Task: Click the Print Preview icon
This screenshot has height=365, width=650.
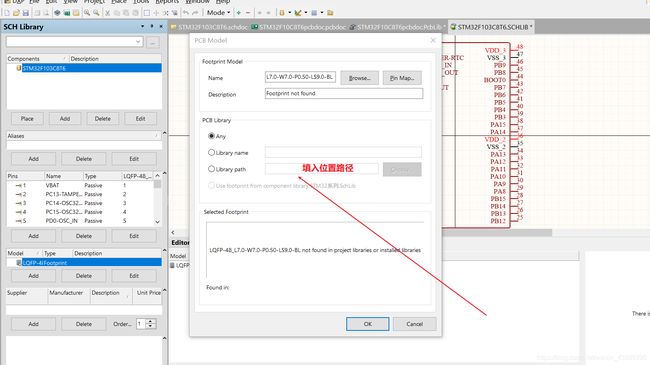Action: coord(46,13)
